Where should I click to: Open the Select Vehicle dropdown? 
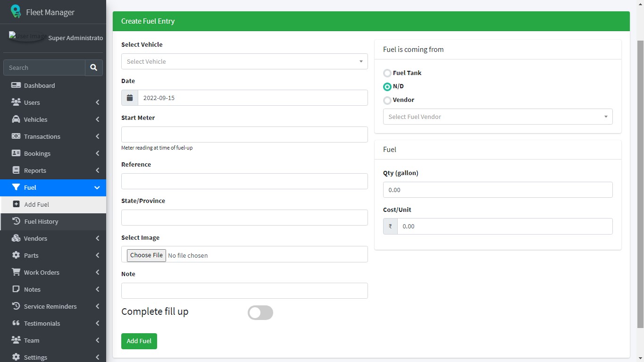tap(244, 61)
